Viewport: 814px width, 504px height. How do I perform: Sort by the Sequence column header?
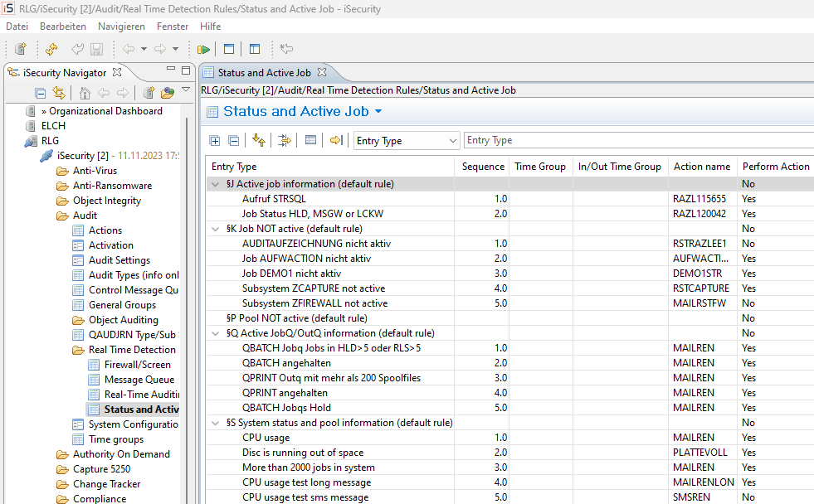point(483,167)
